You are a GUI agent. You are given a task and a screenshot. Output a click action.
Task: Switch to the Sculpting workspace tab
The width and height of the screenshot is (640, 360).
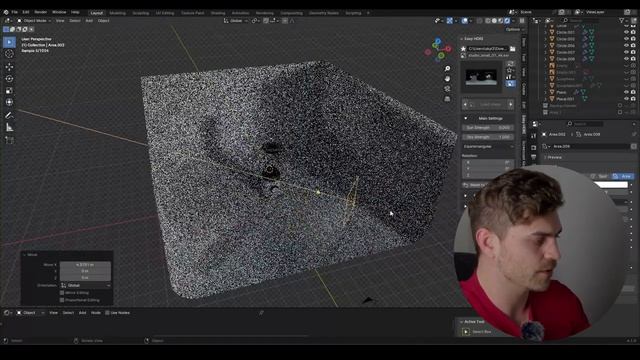pos(141,13)
